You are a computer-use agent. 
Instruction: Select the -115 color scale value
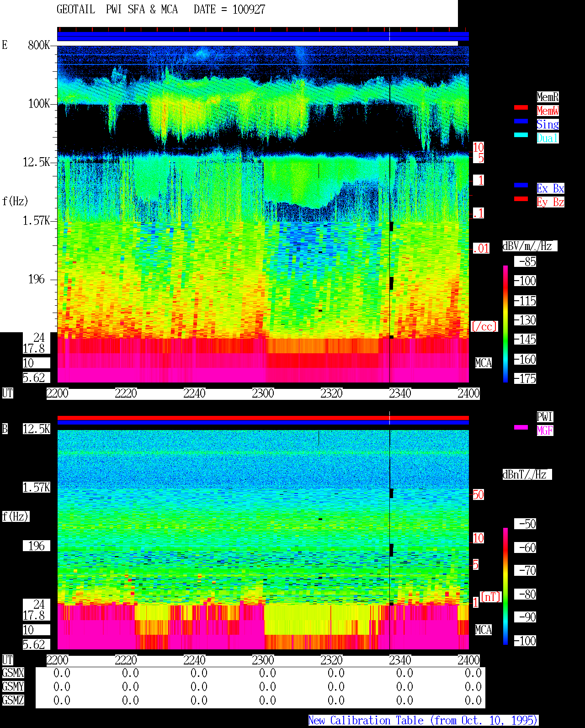[x=525, y=301]
